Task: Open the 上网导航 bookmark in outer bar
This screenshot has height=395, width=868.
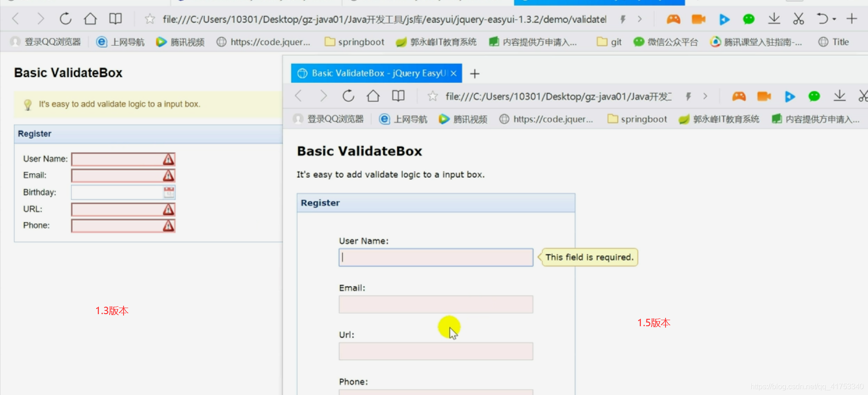Action: tap(120, 42)
